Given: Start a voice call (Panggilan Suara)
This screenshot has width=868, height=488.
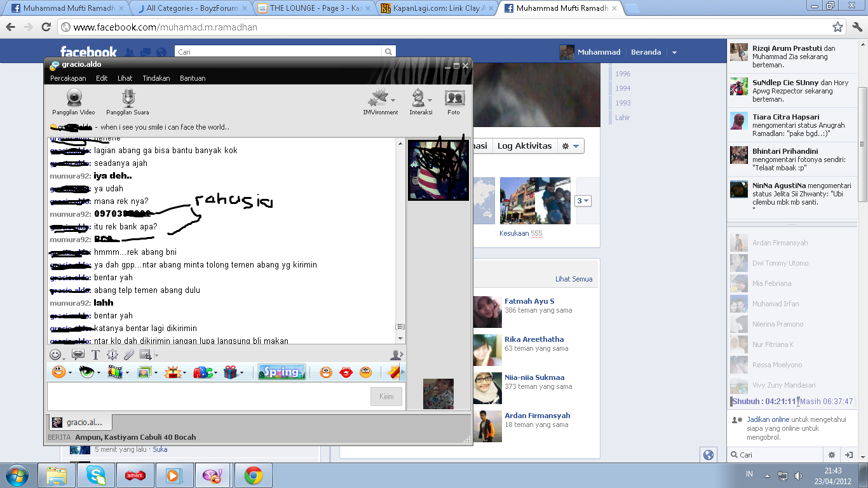Looking at the screenshot, I should [128, 102].
